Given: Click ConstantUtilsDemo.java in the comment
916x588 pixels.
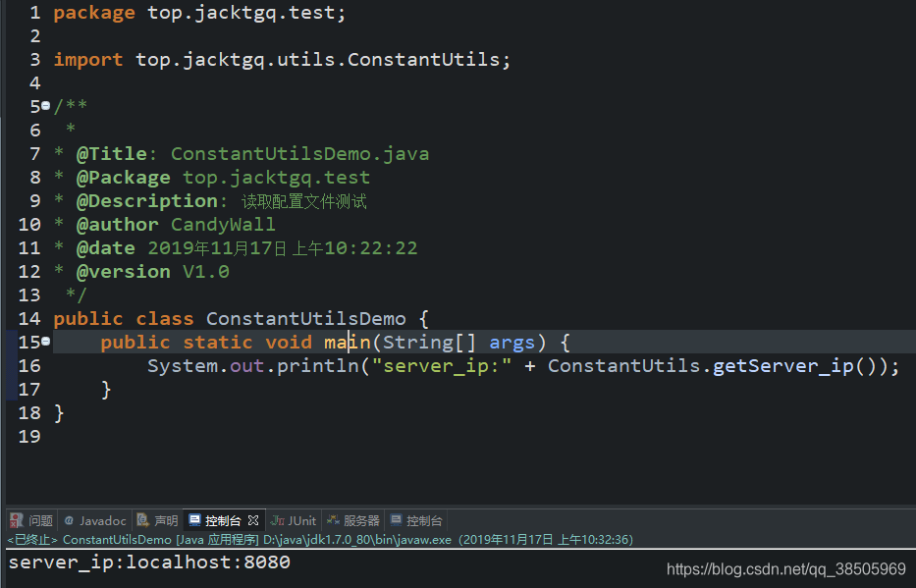Looking at the screenshot, I should point(299,153).
